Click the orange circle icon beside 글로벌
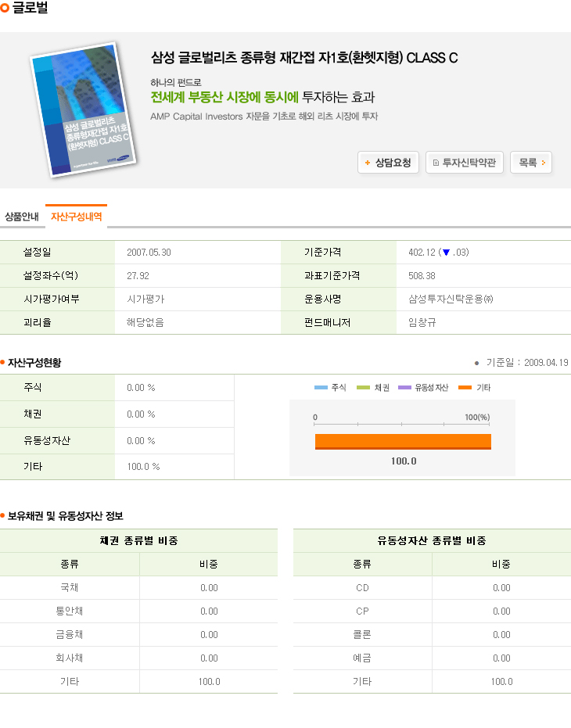Image resolution: width=571 pixels, height=728 pixels. [x=5, y=8]
